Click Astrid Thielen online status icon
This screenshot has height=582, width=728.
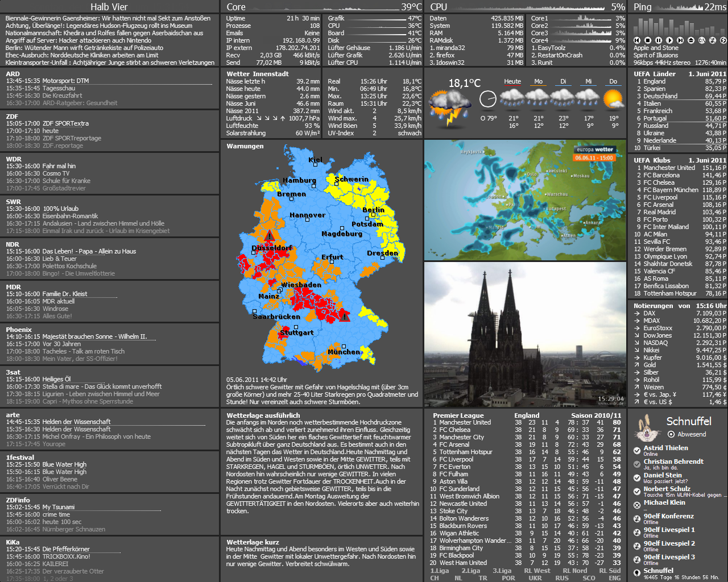(637, 451)
